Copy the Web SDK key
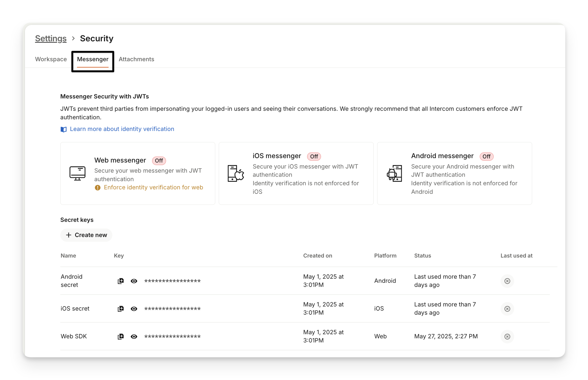Viewport: 588px width, 380px height. (x=121, y=336)
